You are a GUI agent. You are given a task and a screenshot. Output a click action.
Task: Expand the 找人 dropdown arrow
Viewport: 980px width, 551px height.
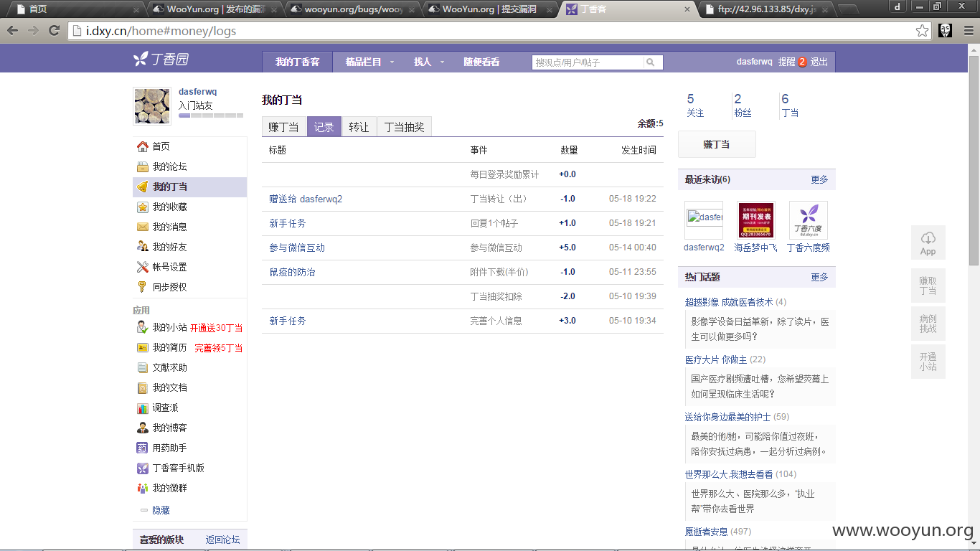click(442, 62)
